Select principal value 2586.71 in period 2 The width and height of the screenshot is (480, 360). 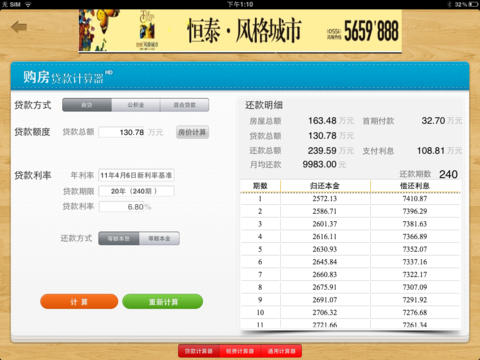pyautogui.click(x=325, y=211)
